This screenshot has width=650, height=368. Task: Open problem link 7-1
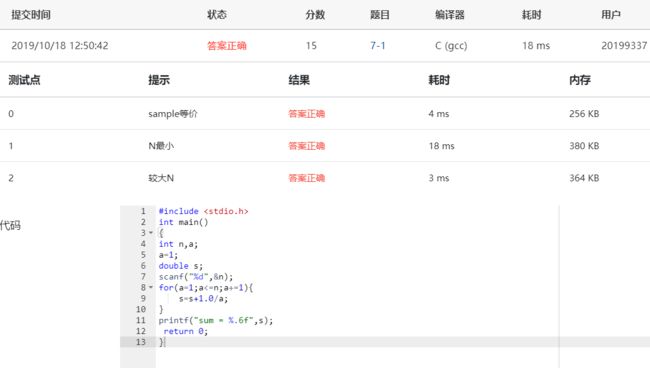coord(378,46)
